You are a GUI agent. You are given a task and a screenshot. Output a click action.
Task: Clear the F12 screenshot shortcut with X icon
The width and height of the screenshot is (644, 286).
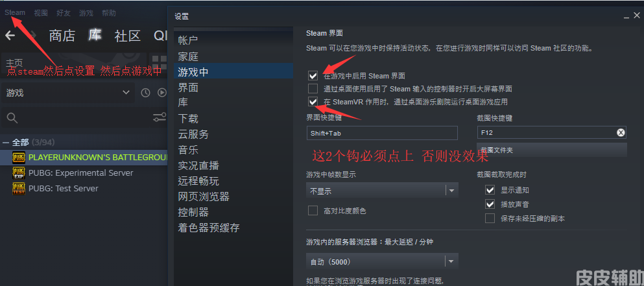pos(621,132)
